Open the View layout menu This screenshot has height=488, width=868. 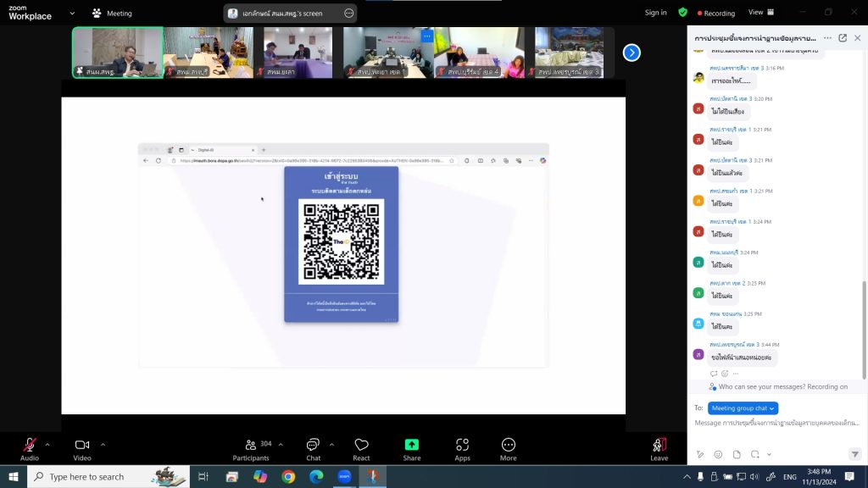[761, 12]
